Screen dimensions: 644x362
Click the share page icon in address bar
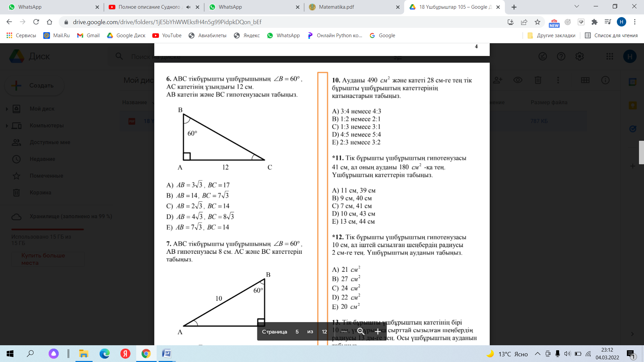pos(524,22)
